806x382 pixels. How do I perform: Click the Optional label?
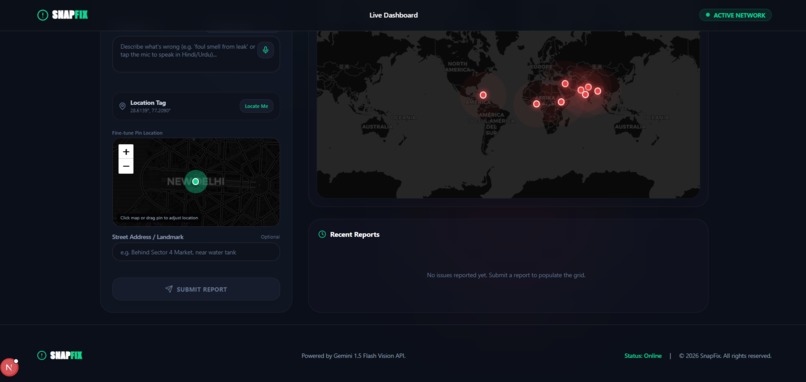(x=270, y=237)
